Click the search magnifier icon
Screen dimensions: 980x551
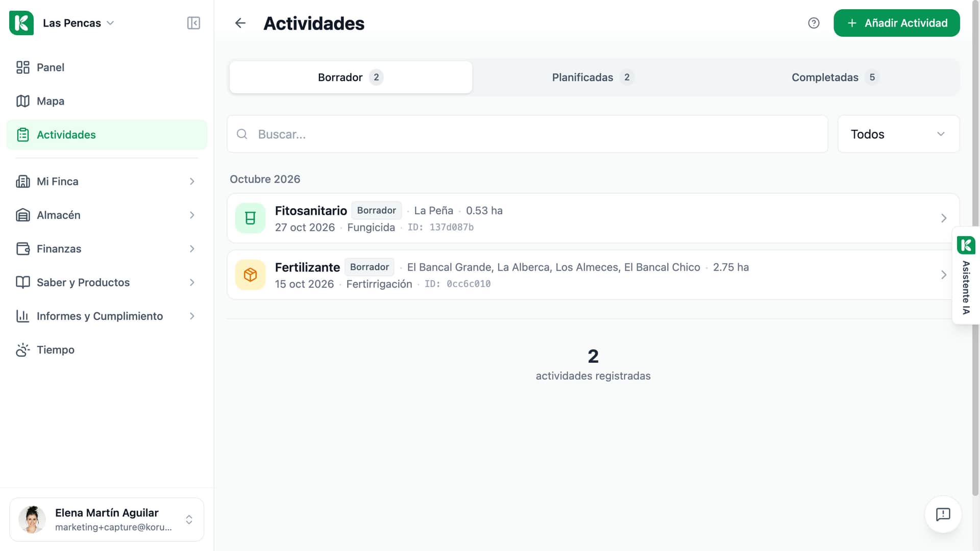tap(242, 134)
